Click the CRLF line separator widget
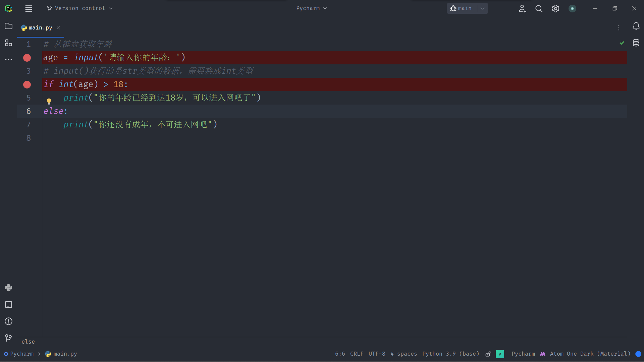This screenshot has width=644, height=362. pyautogui.click(x=357, y=354)
